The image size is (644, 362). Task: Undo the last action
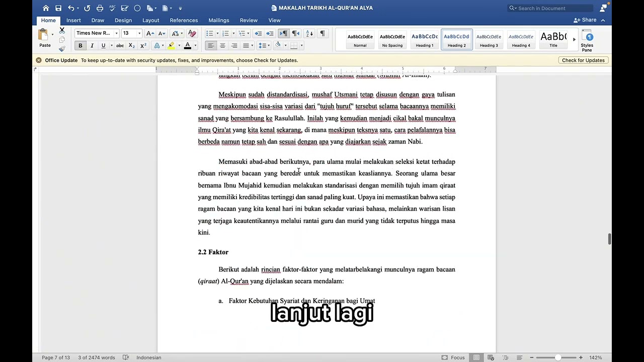[71, 8]
